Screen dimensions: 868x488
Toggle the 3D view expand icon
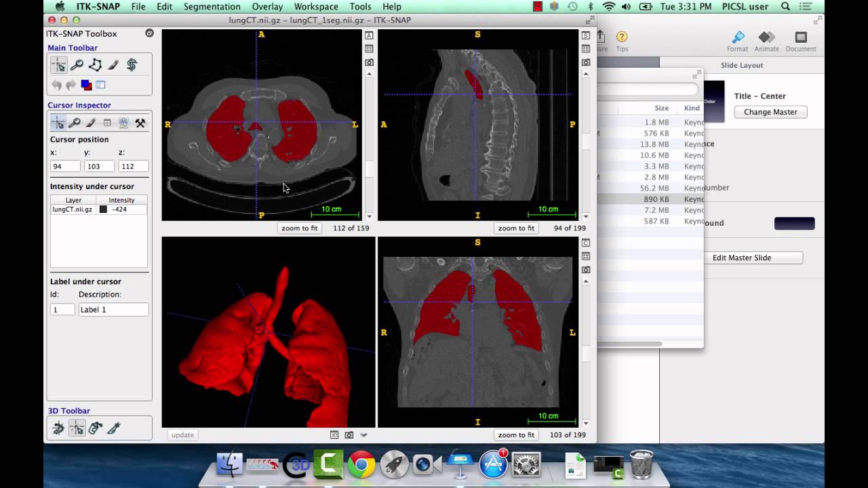tap(334, 435)
